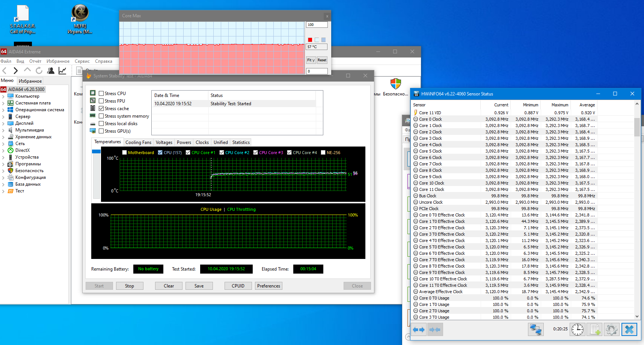Click HWiNFO logging sheet-plus icon
The height and width of the screenshot is (345, 644).
point(595,330)
